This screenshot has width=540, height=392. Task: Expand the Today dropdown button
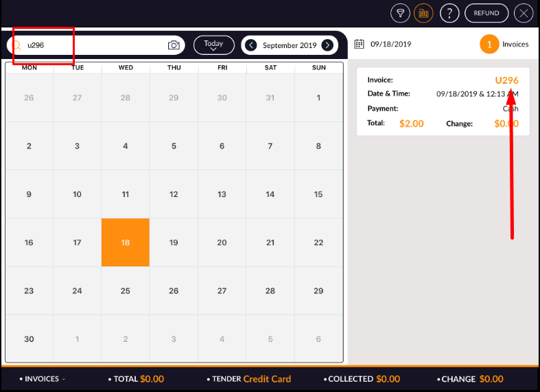click(213, 45)
